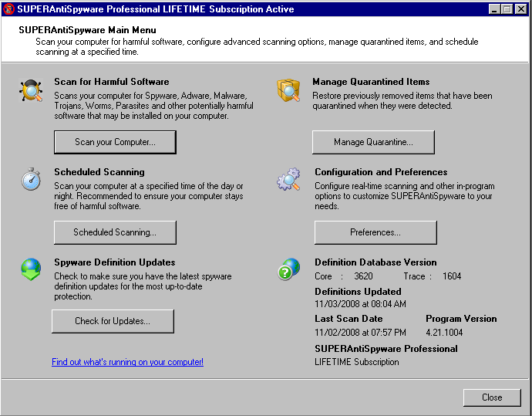Click the gears Configuration and Preferences icon
Viewport: 532px width, 416px height.
click(x=288, y=180)
